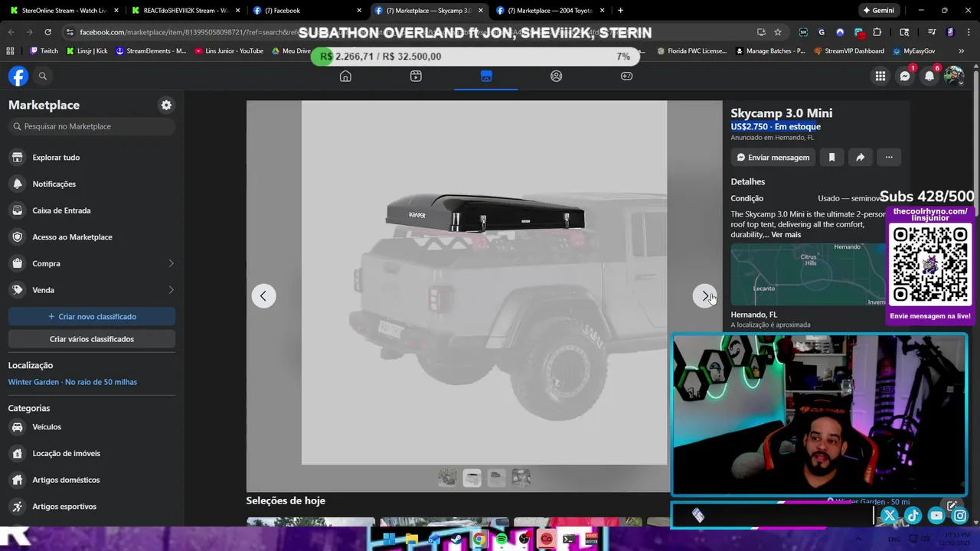Expand description with Ver mais
The width and height of the screenshot is (980, 551).
786,235
